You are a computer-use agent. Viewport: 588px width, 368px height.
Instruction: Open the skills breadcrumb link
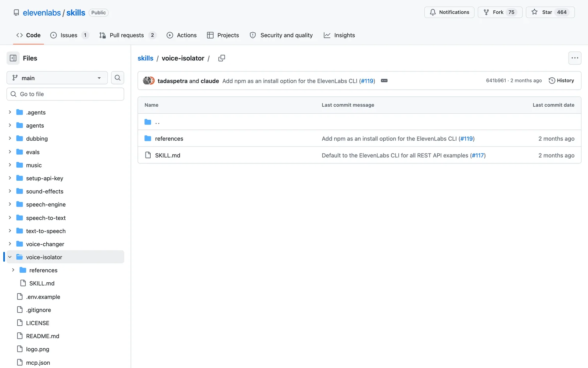(146, 58)
